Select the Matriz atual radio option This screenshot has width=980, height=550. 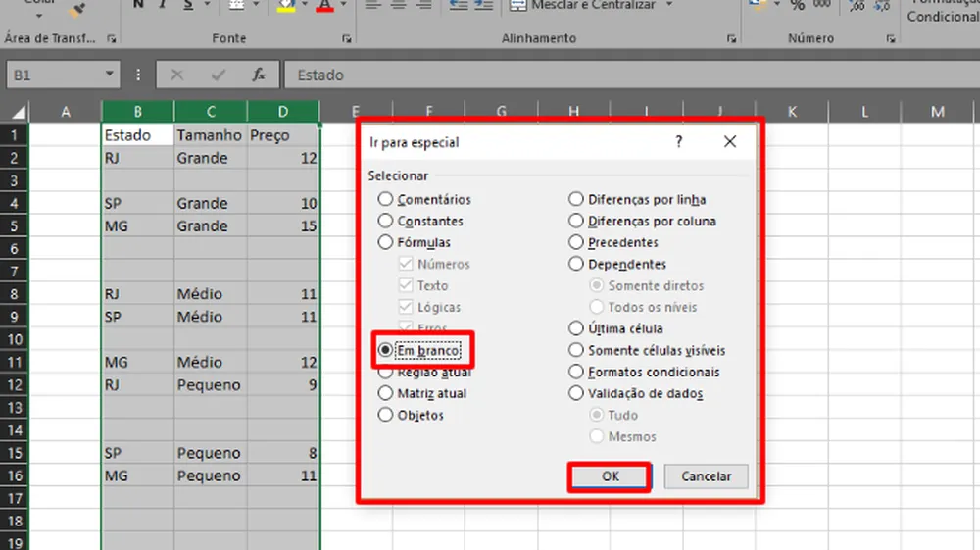[x=422, y=394]
